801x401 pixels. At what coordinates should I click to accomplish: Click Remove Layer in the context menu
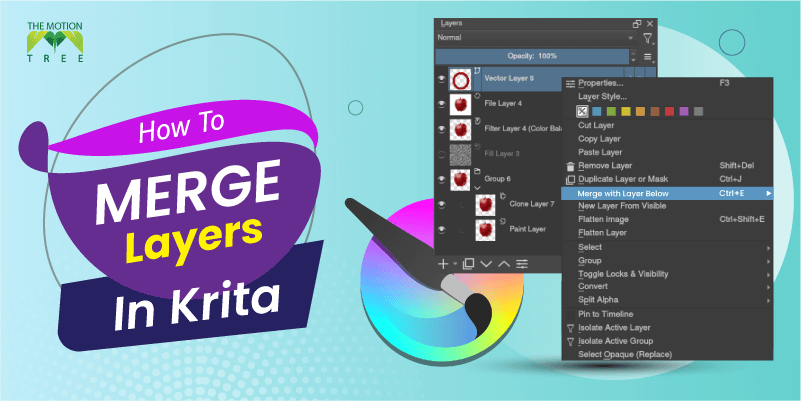(605, 165)
